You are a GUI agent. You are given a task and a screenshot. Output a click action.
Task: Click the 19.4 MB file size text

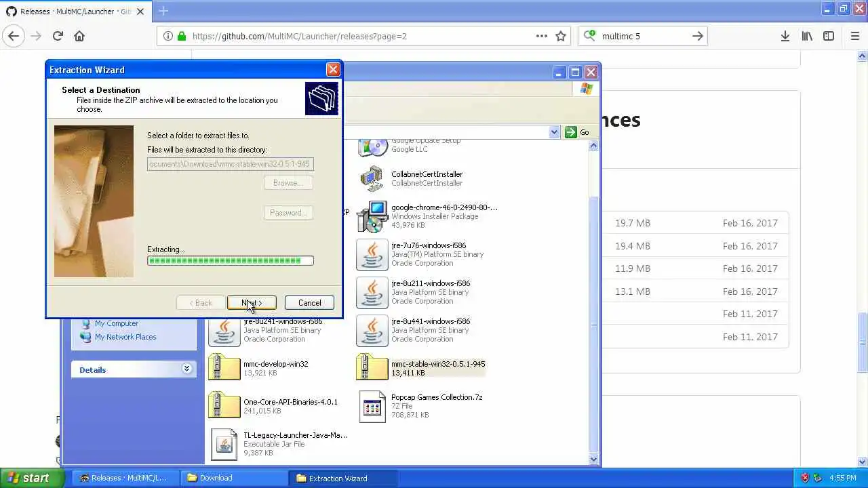633,246
